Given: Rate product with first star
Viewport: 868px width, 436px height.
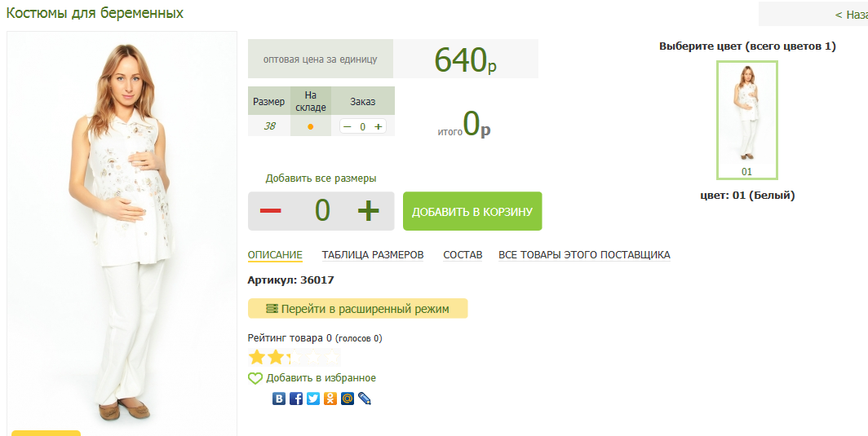Looking at the screenshot, I should (257, 357).
